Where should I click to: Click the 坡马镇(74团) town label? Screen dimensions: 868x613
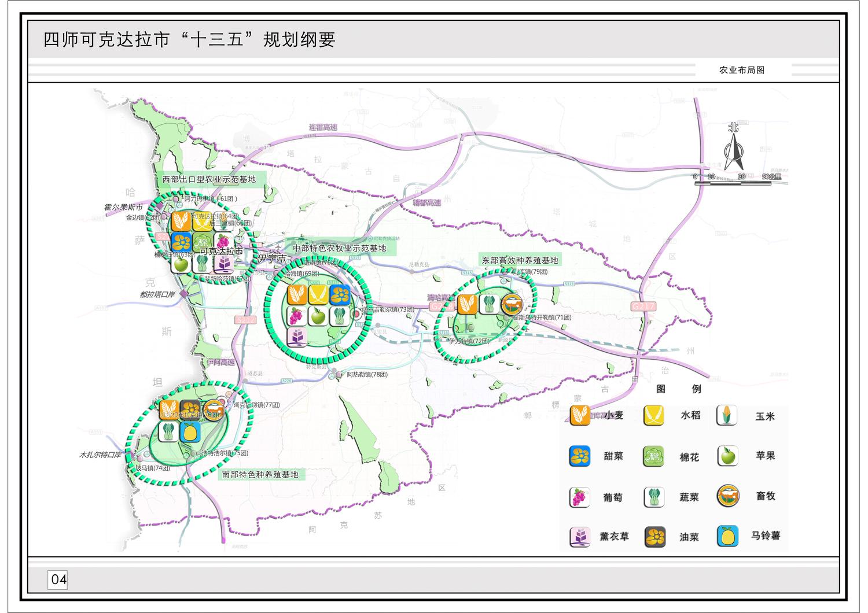tap(153, 468)
